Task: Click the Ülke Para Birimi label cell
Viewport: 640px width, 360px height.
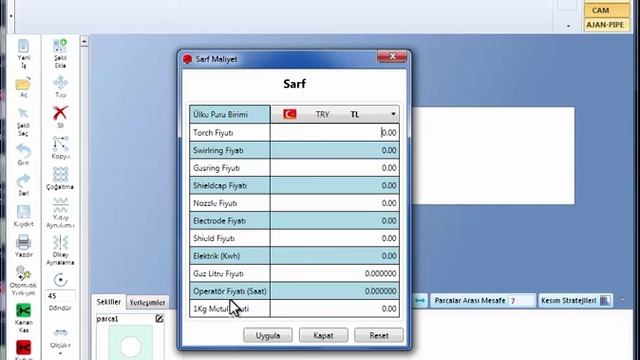Action: pos(230,114)
